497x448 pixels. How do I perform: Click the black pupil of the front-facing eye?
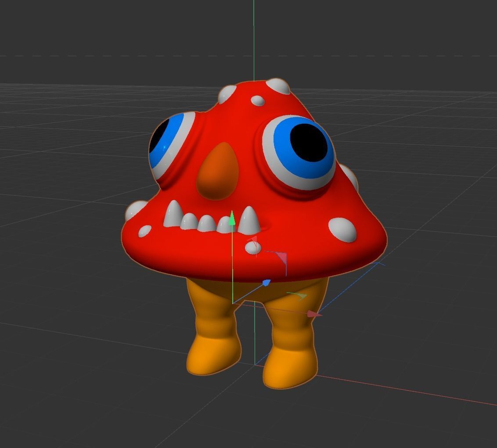pyautogui.click(x=309, y=143)
